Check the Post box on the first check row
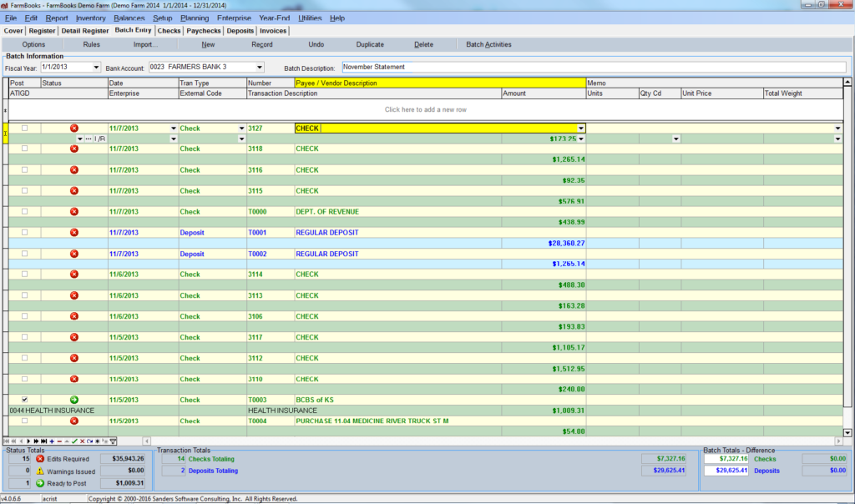The image size is (855, 504). 23,128
